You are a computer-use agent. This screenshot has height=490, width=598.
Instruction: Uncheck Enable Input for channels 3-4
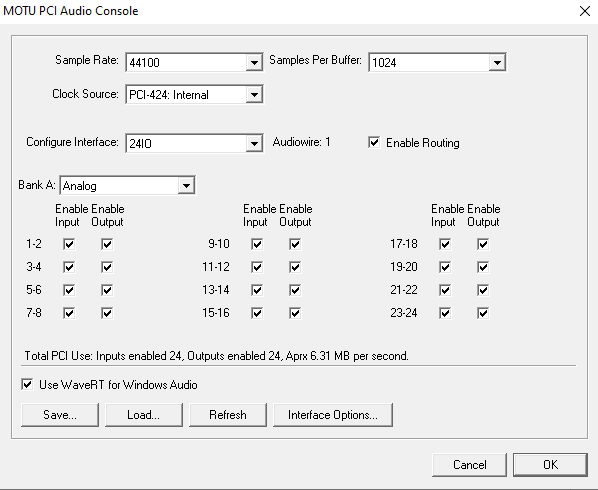click(x=69, y=267)
